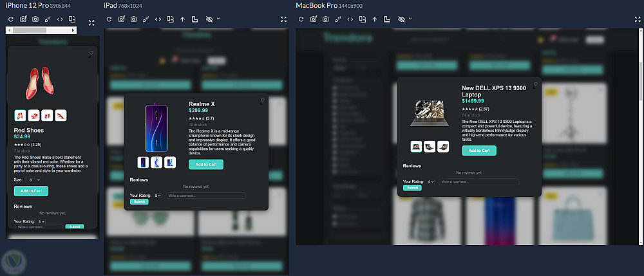Click left arrow of iPhone horizontal scrollbar

click(x=8, y=30)
